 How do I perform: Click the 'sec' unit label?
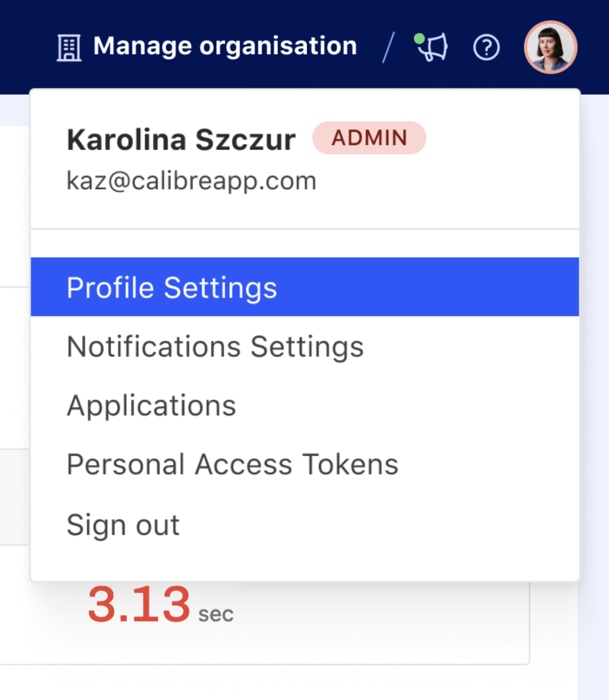(x=216, y=614)
